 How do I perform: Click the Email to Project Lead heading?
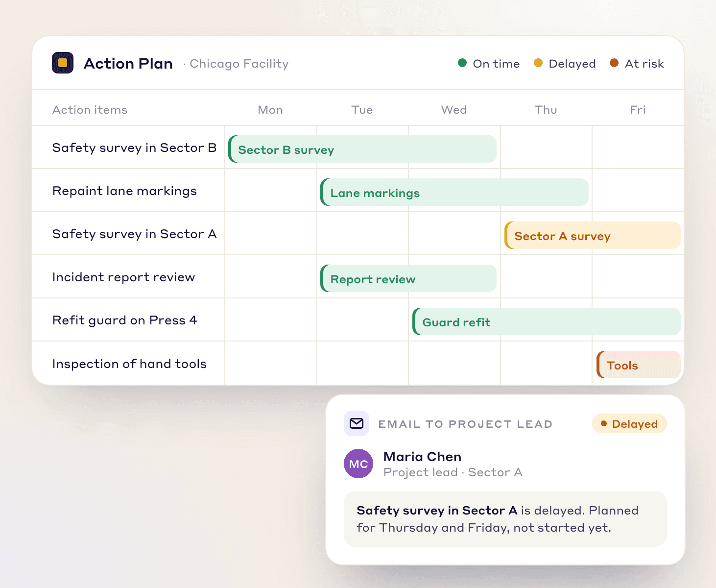[465, 424]
